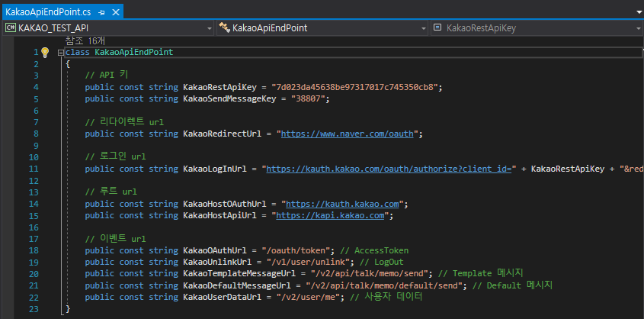Click the second KakaoRestApiKey reference on line 11
Image resolution: width=644 pixels, height=319 pixels.
(x=568, y=169)
